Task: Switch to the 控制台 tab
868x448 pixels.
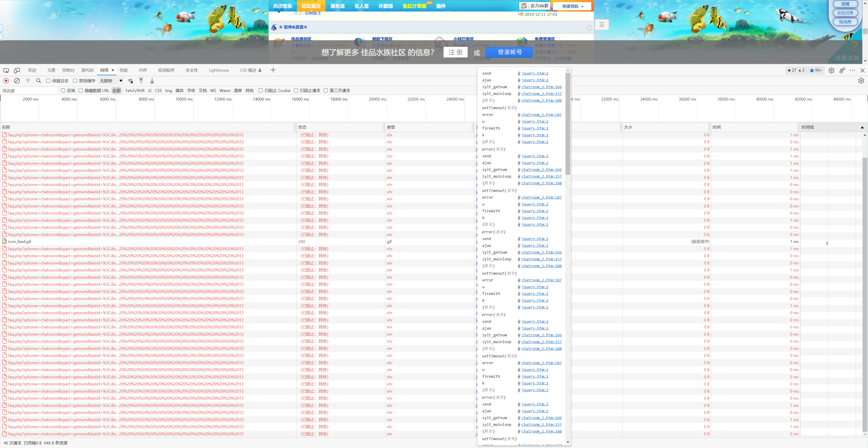Action: 68,70
